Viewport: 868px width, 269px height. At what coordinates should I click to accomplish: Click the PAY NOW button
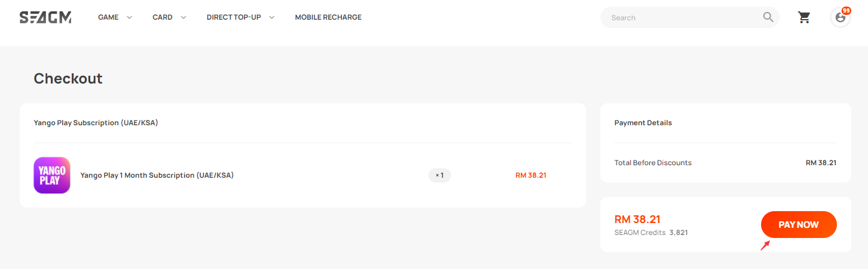[x=799, y=225]
